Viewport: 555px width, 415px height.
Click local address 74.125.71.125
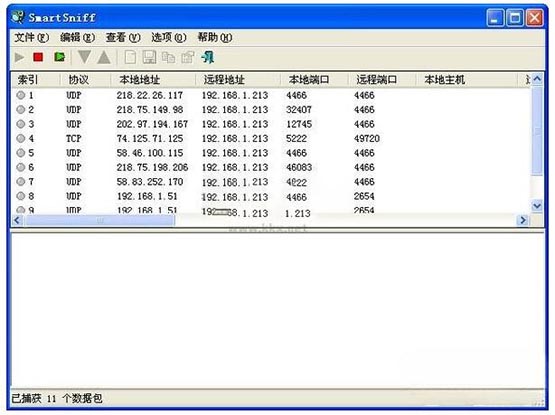point(150,138)
